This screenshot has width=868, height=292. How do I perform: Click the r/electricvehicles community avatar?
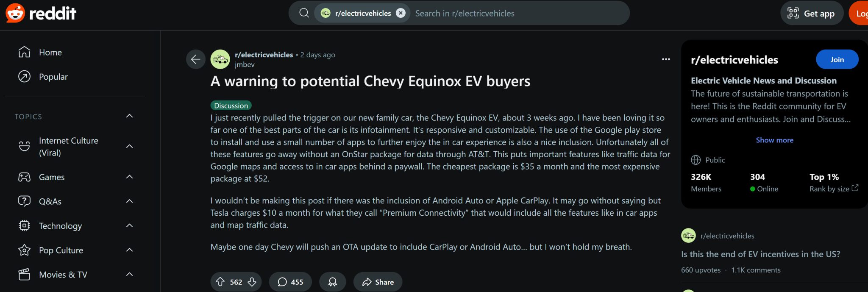(221, 59)
